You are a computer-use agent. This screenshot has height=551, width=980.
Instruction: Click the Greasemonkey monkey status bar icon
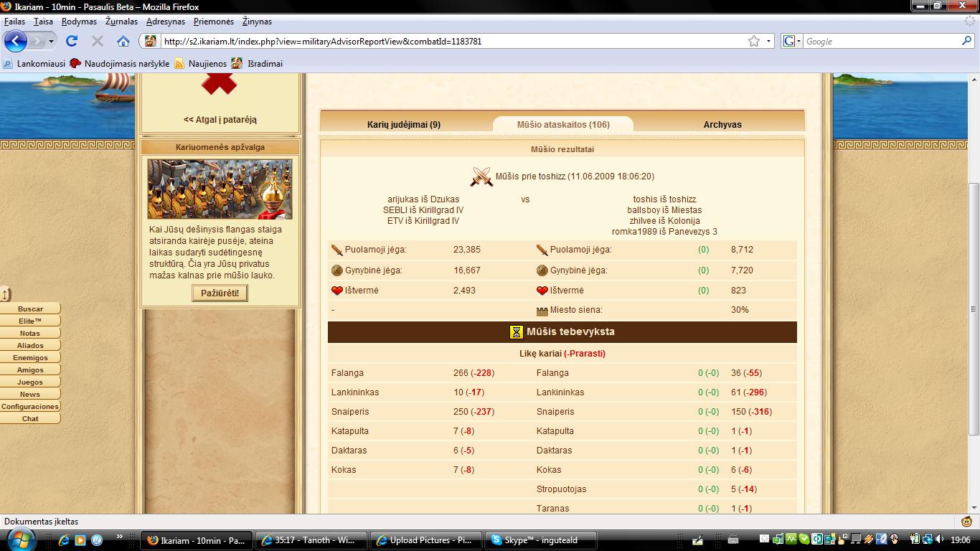point(966,522)
